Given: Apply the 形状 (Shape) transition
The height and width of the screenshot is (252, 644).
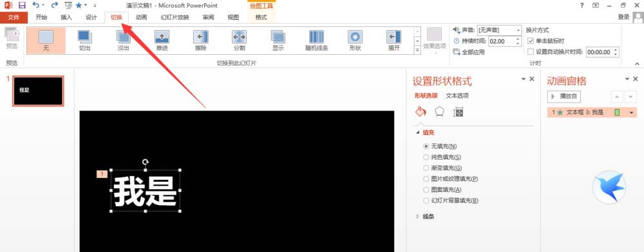Looking at the screenshot, I should tap(355, 41).
